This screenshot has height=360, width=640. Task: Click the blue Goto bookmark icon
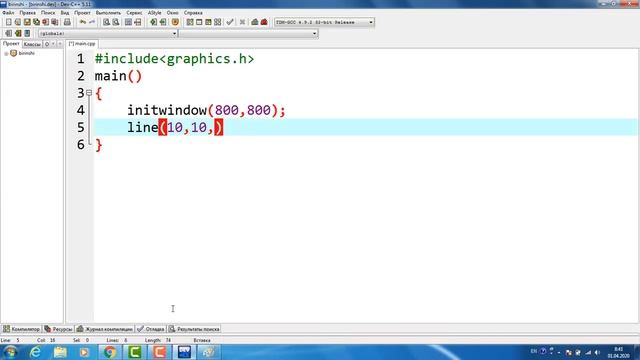tap(27, 33)
